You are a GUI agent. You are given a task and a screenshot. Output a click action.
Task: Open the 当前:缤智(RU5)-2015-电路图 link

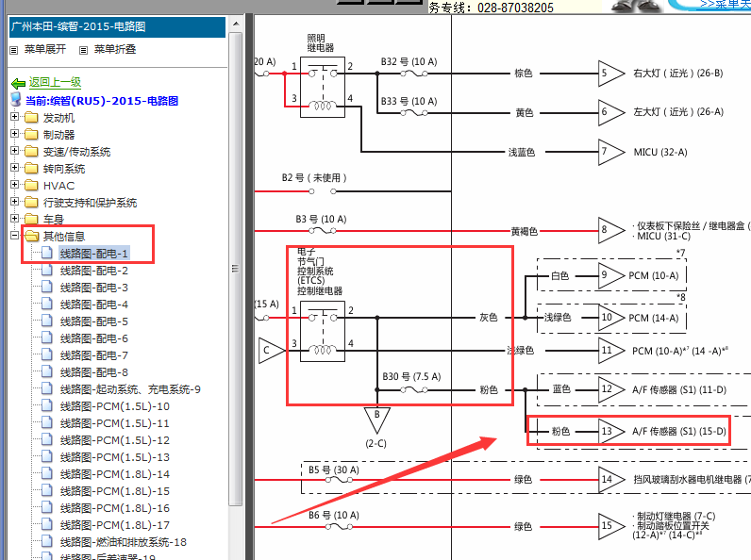pos(102,101)
